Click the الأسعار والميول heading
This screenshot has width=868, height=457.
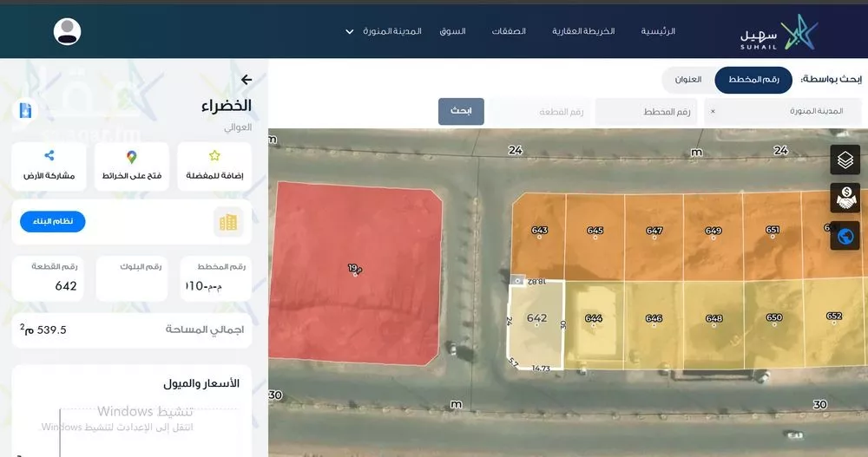201,383
